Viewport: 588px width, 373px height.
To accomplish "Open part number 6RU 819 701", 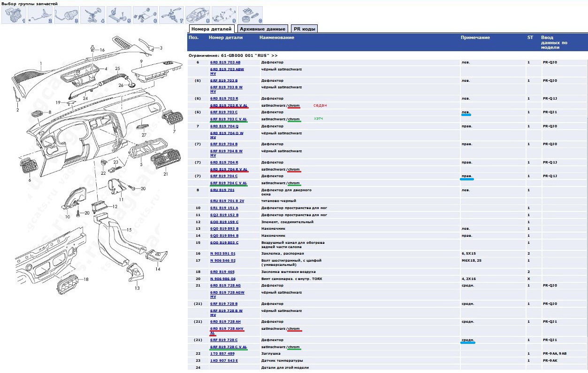I will tap(222, 190).
